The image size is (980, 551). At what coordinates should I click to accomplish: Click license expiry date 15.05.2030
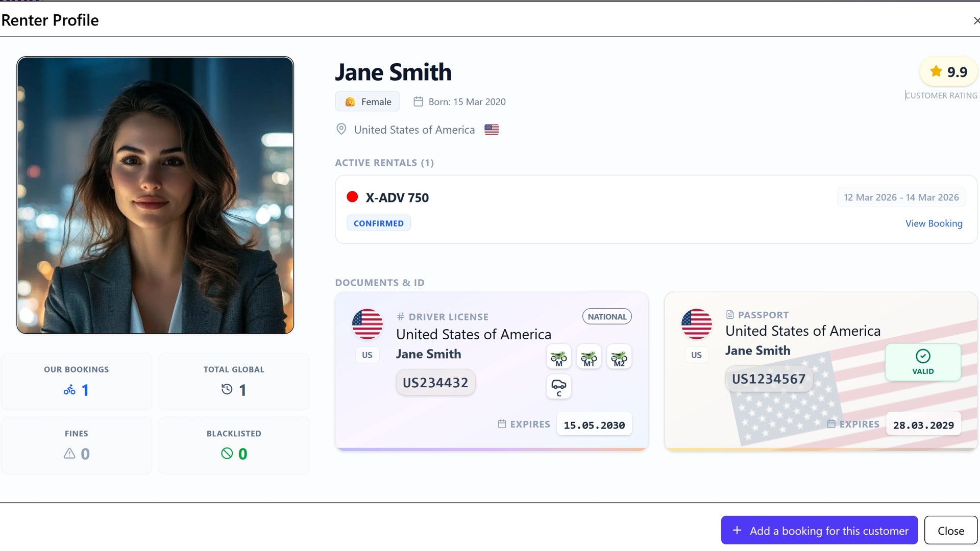point(594,425)
